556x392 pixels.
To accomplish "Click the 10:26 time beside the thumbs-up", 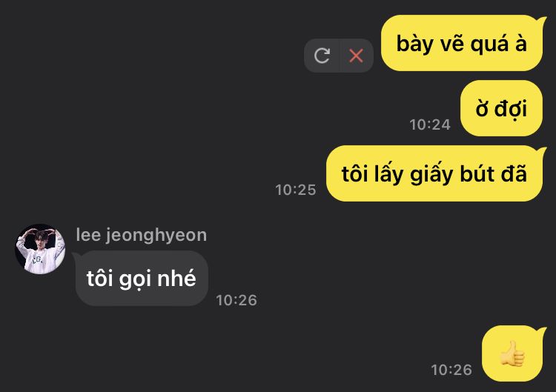I will tap(451, 370).
